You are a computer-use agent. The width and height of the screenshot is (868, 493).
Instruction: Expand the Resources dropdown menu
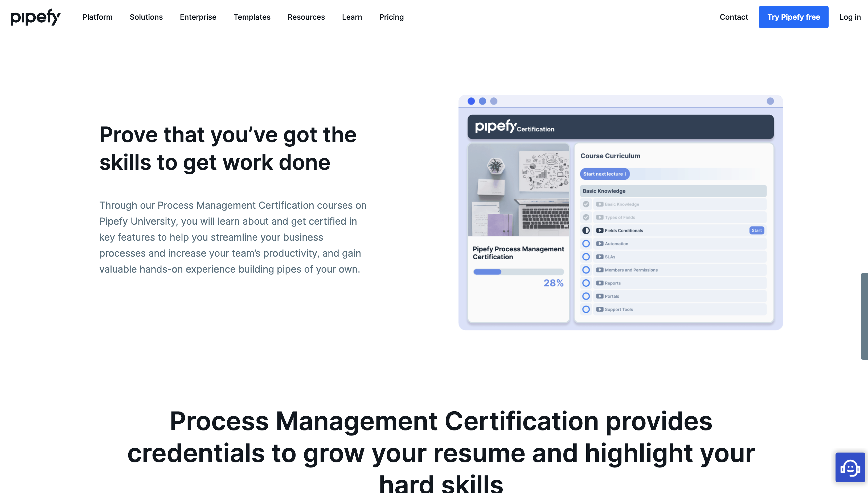306,17
